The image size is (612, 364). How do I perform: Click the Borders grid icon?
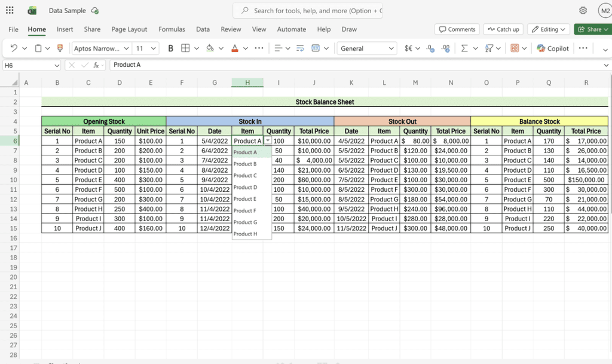coord(185,48)
